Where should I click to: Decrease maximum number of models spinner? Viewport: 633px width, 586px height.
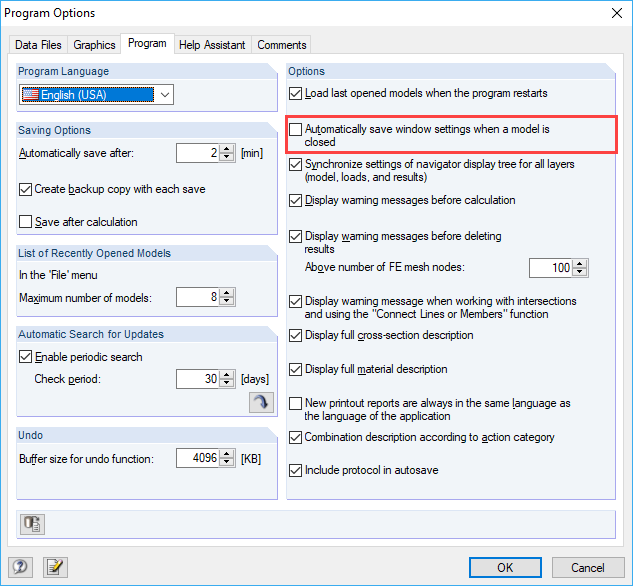227,302
